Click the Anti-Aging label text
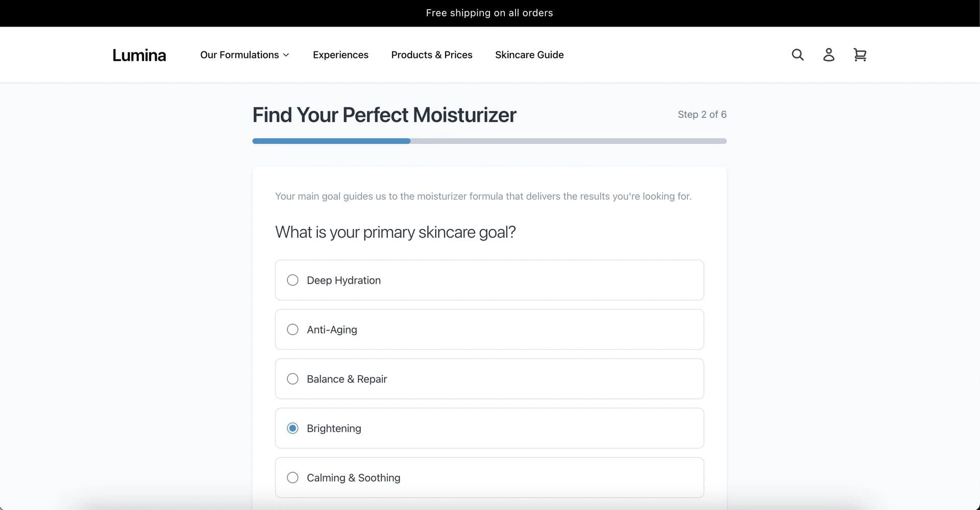 click(332, 329)
